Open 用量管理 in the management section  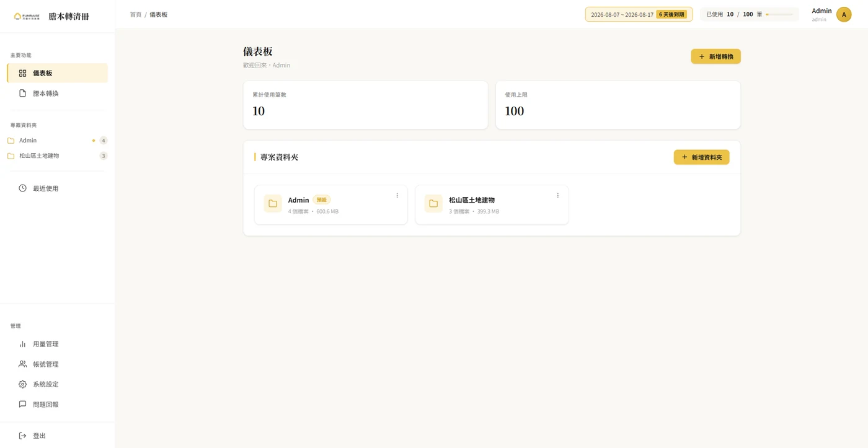57,344
